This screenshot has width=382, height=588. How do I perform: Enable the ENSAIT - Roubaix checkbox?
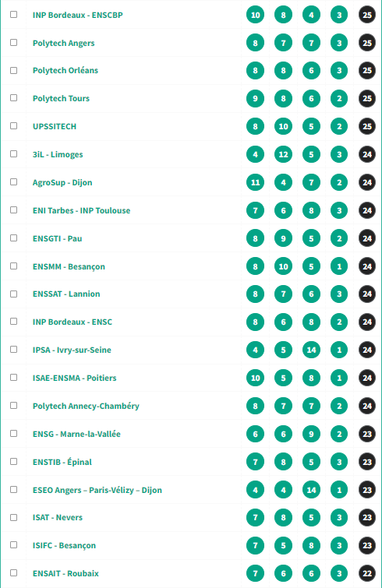[13, 572]
